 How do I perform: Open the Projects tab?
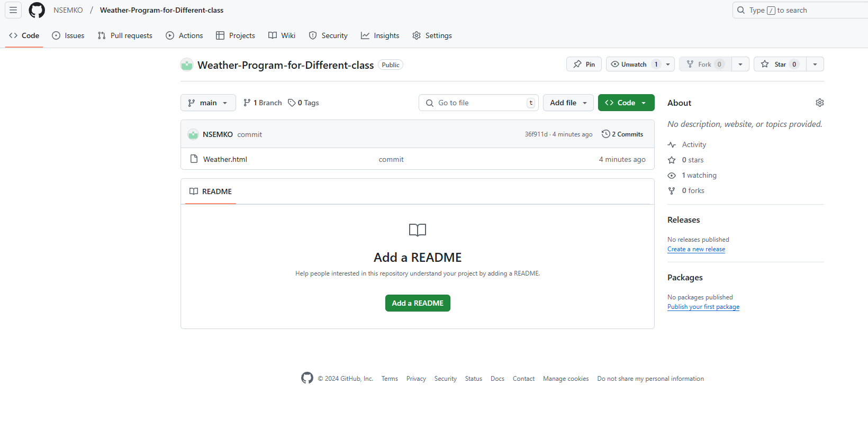236,35
